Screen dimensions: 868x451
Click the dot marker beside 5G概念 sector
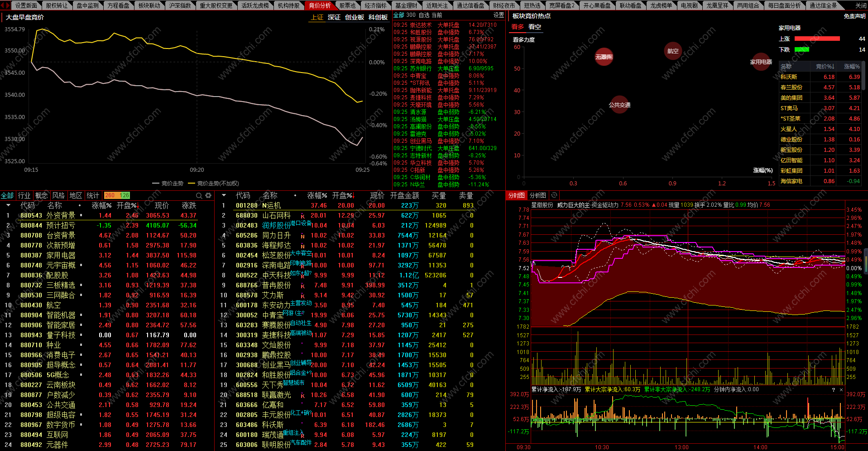click(81, 375)
